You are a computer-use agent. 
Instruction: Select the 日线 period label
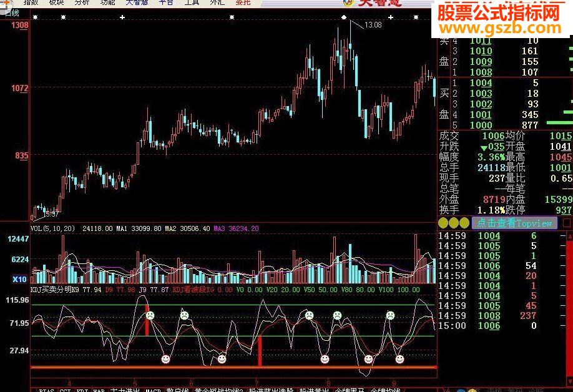pos(12,13)
